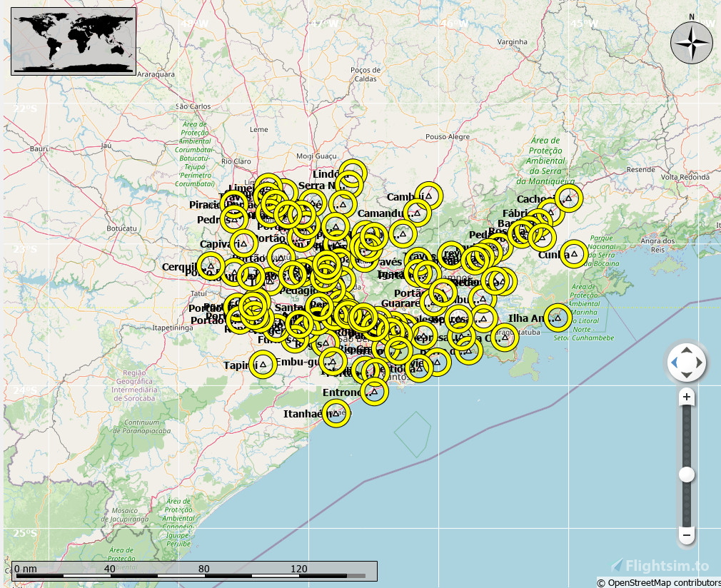Select the Itanhaém waypoint marker
This screenshot has width=721, height=588.
[336, 413]
